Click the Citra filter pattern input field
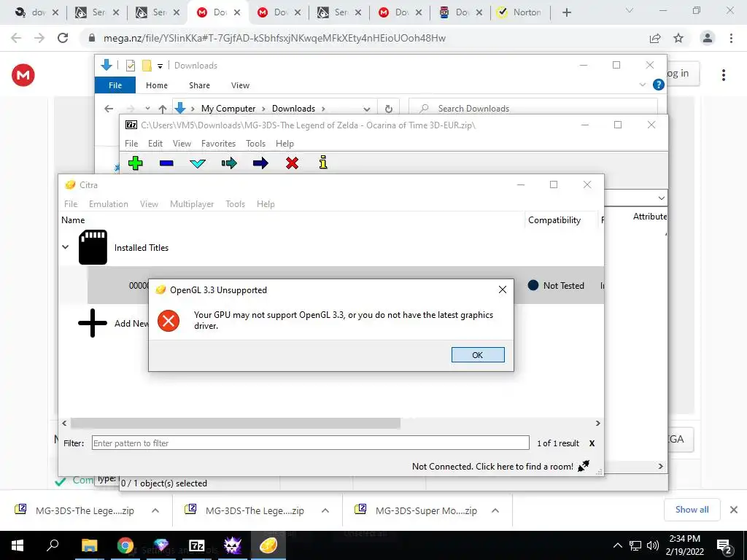747x560 pixels. [310, 443]
